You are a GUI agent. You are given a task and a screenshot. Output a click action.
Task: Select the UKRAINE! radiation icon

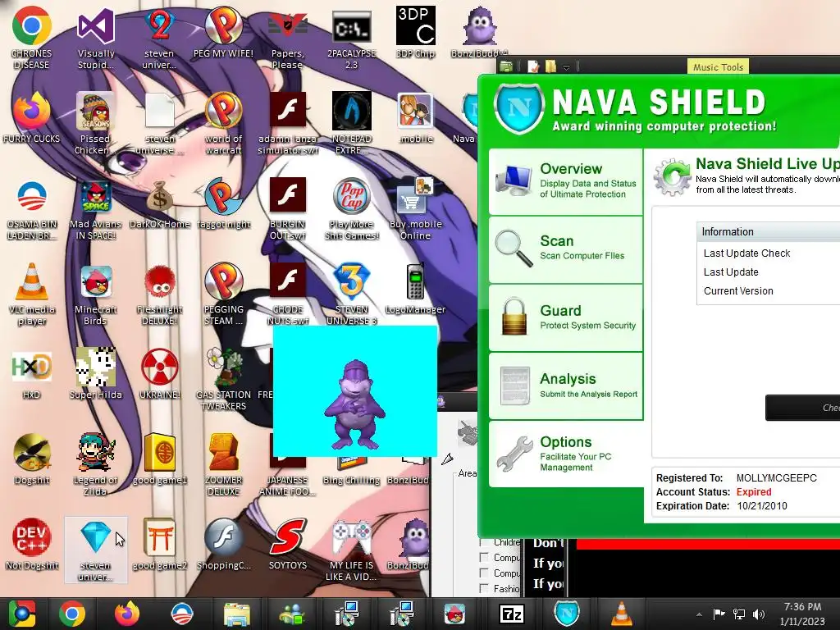[160, 374]
